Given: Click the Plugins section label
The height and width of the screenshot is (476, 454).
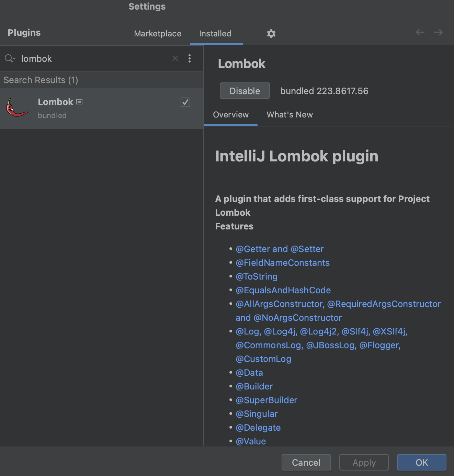Looking at the screenshot, I should click(x=24, y=33).
